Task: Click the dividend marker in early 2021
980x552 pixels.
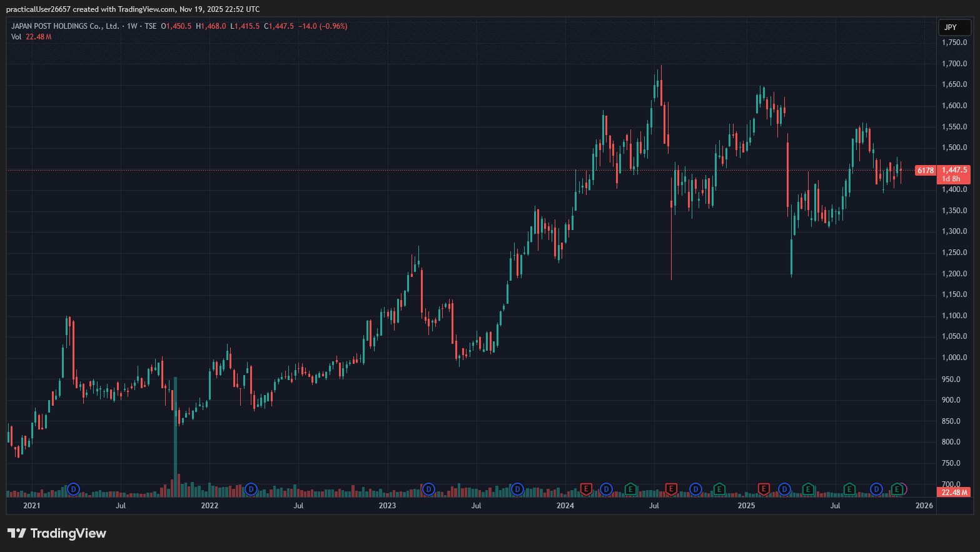Action: [x=74, y=489]
